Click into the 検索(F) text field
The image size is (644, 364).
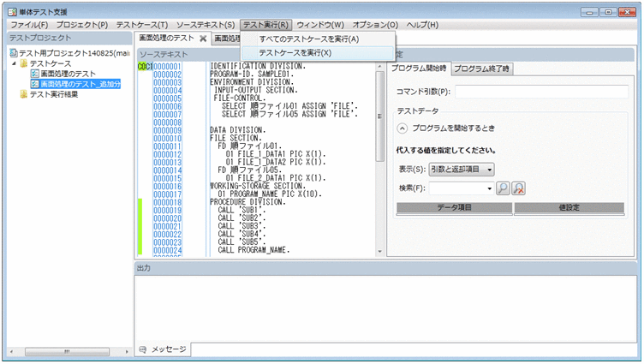[x=457, y=188]
